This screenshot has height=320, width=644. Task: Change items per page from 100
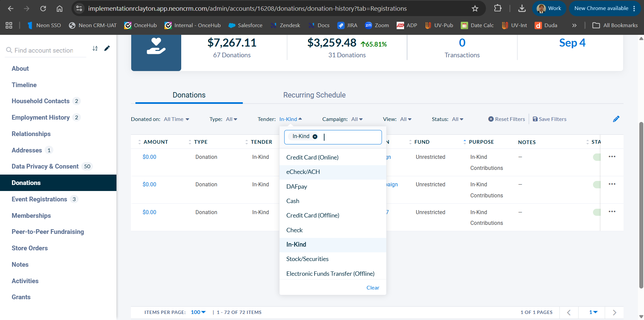pyautogui.click(x=198, y=312)
